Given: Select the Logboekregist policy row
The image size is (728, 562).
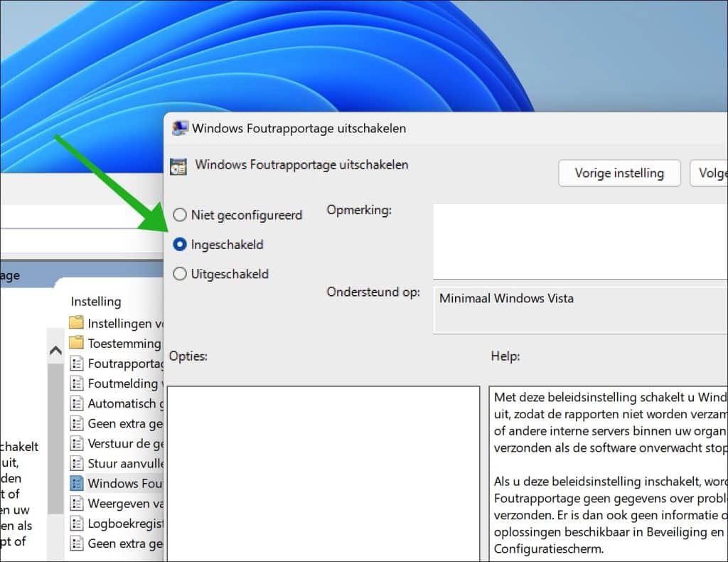Looking at the screenshot, I should point(116,524).
